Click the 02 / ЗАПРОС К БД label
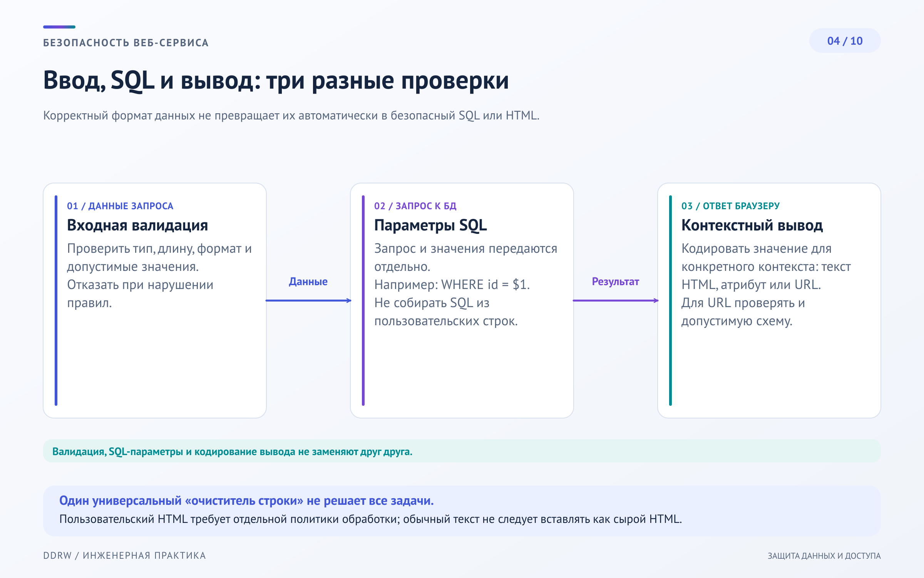 415,206
